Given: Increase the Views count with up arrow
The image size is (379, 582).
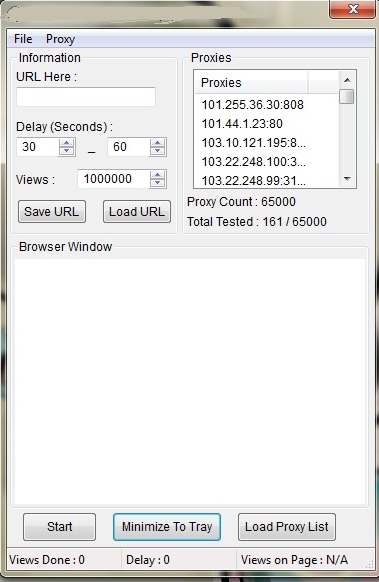Looking at the screenshot, I should pos(158,175).
